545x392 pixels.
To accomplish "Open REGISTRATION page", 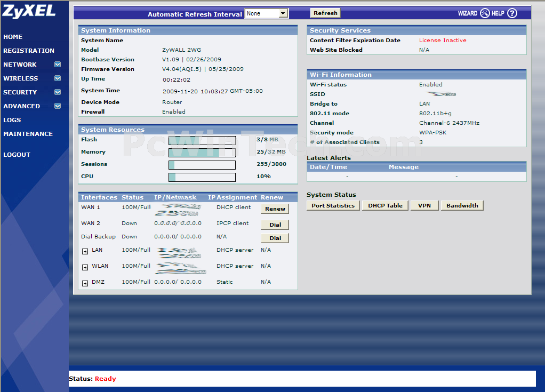I will [29, 51].
